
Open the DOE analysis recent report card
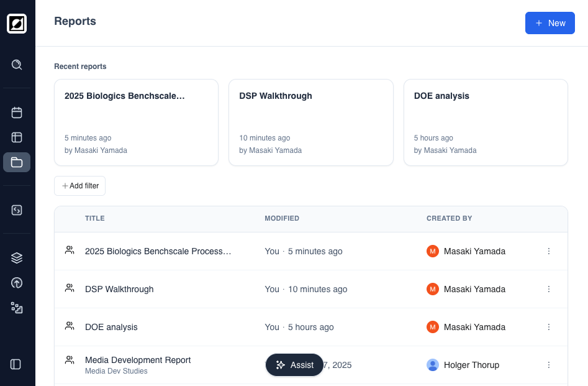486,122
